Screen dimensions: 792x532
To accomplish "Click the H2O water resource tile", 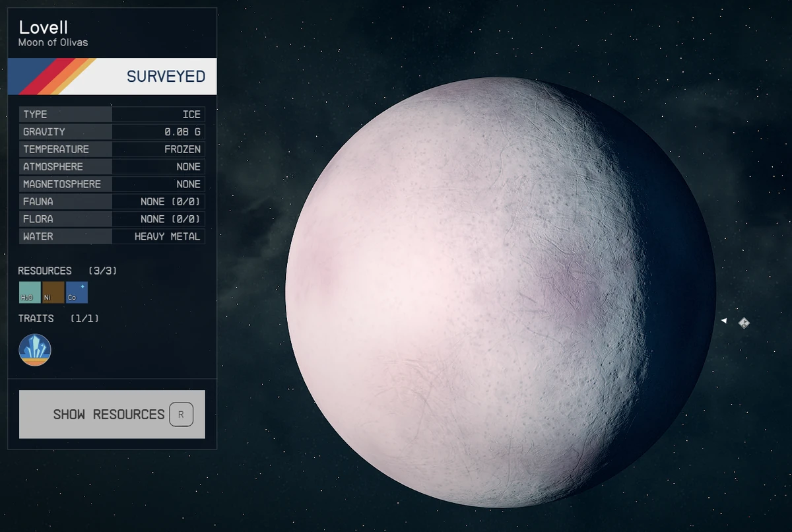I will click(30, 292).
